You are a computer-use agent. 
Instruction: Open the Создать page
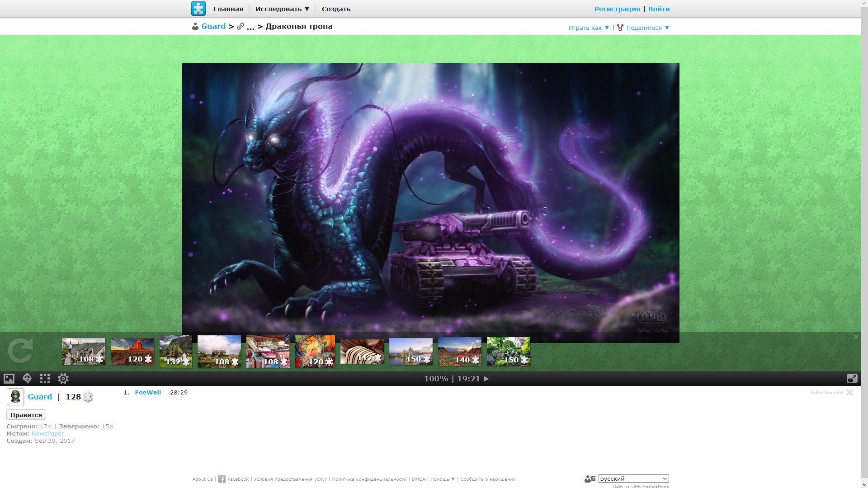coord(336,9)
